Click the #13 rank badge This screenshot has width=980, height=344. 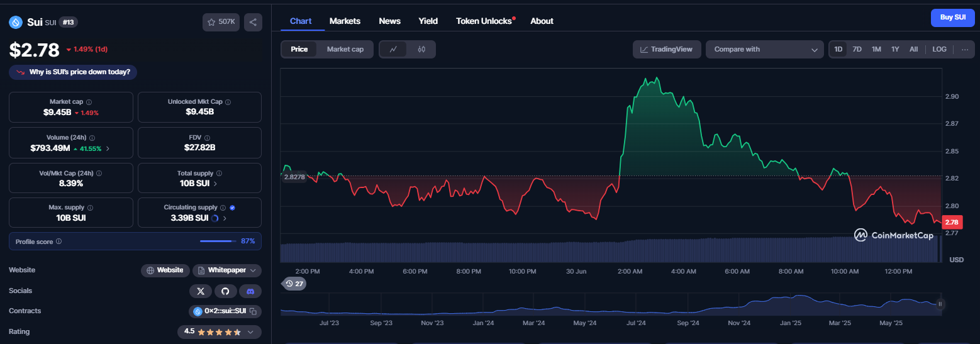tap(68, 22)
